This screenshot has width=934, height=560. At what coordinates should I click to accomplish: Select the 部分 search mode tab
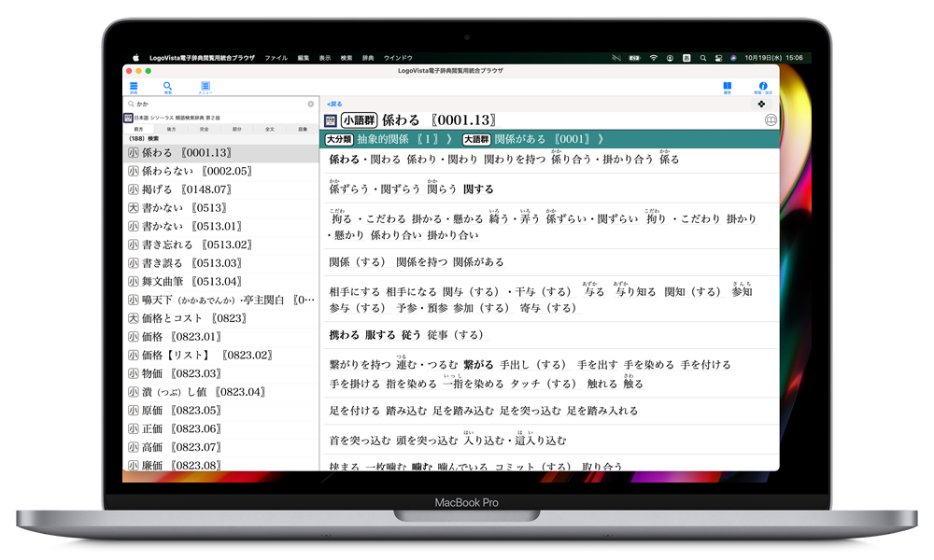click(x=237, y=129)
